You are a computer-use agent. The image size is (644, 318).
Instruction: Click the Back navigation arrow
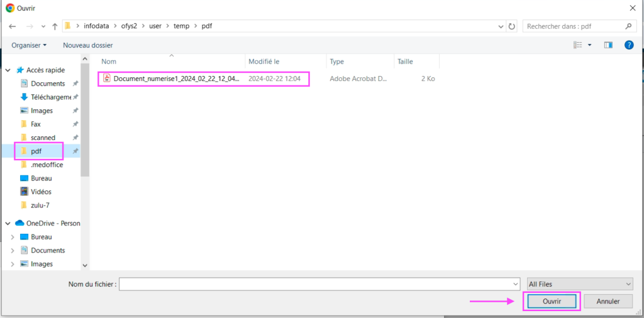(x=13, y=26)
